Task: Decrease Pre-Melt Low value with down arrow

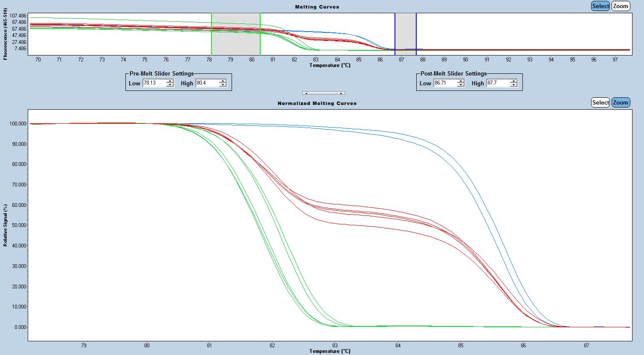Action: pos(170,85)
